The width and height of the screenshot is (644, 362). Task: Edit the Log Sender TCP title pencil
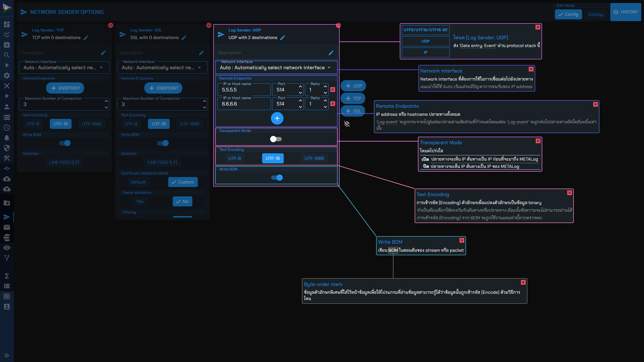(86, 38)
